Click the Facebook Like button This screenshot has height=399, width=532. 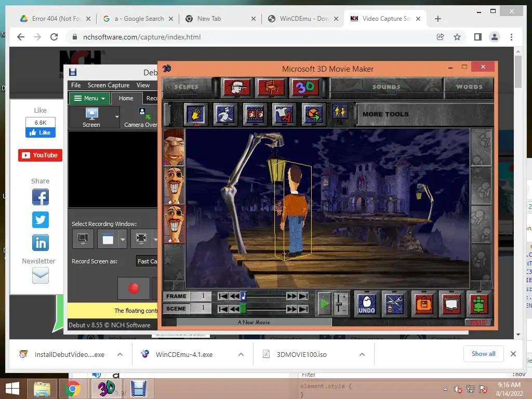tap(41, 132)
